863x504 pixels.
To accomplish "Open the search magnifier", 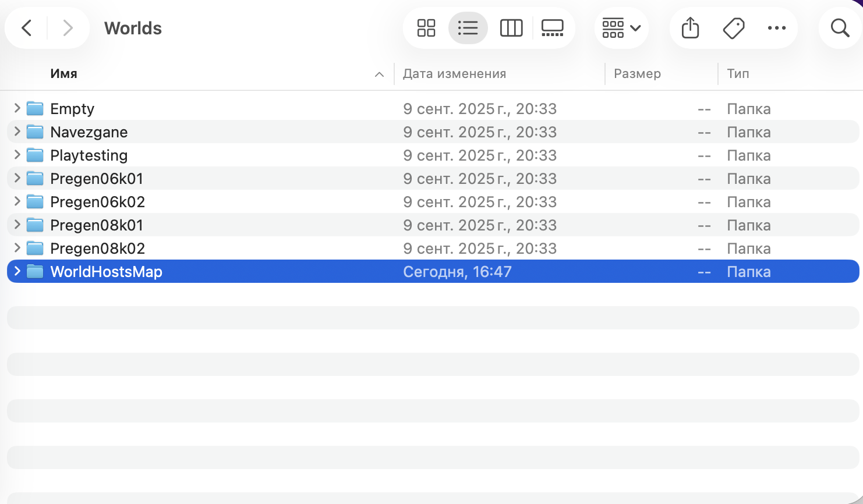I will (x=840, y=28).
